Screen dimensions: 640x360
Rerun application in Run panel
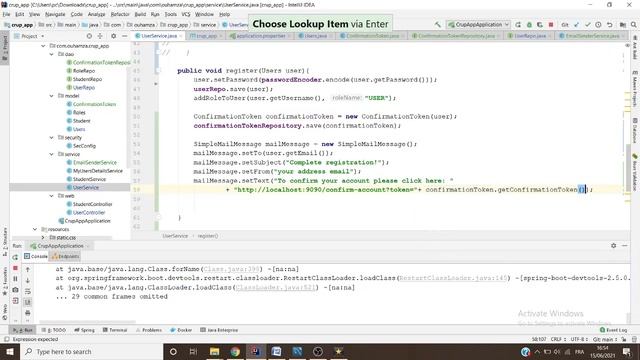[x=15, y=257]
